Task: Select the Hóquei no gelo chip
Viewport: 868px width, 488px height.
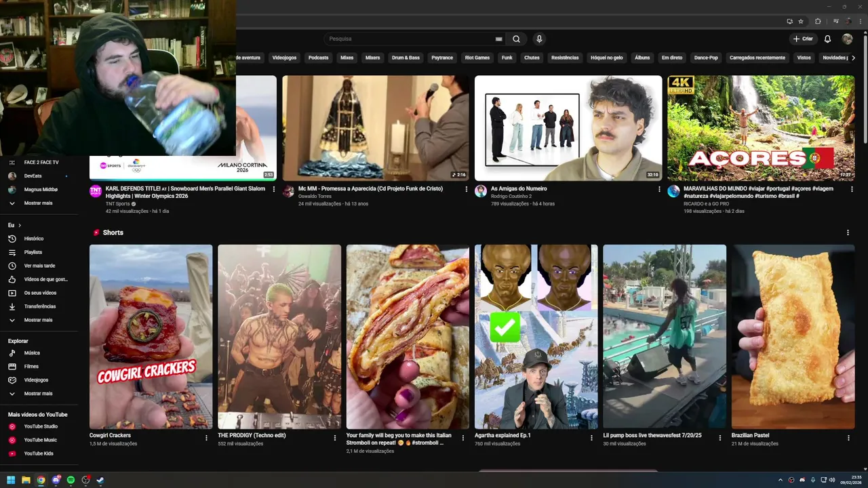Action: [607, 58]
